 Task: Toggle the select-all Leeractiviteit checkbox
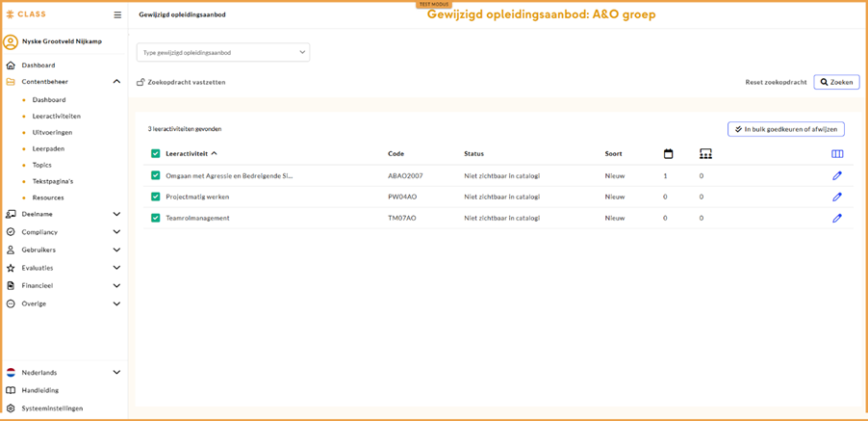(156, 154)
